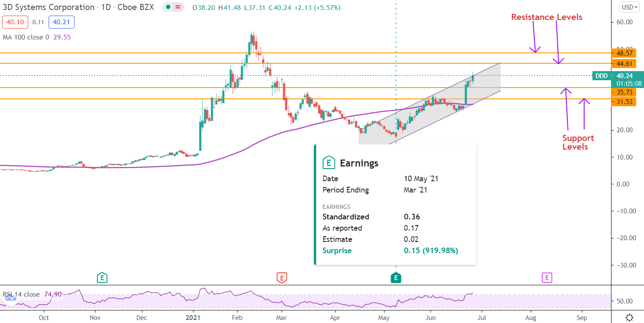Click the 2021 label on time axis
Image resolution: width=644 pixels, height=323 pixels.
click(x=193, y=317)
